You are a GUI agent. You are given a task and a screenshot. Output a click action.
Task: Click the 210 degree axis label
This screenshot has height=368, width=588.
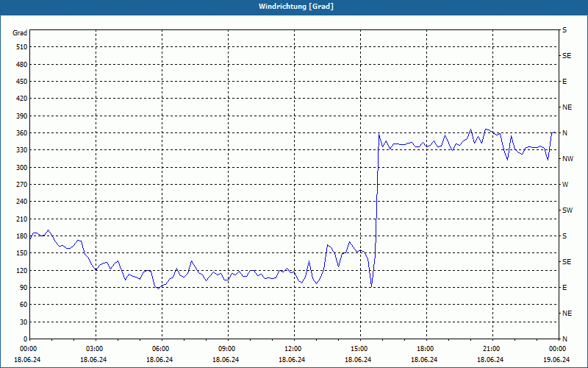22,219
